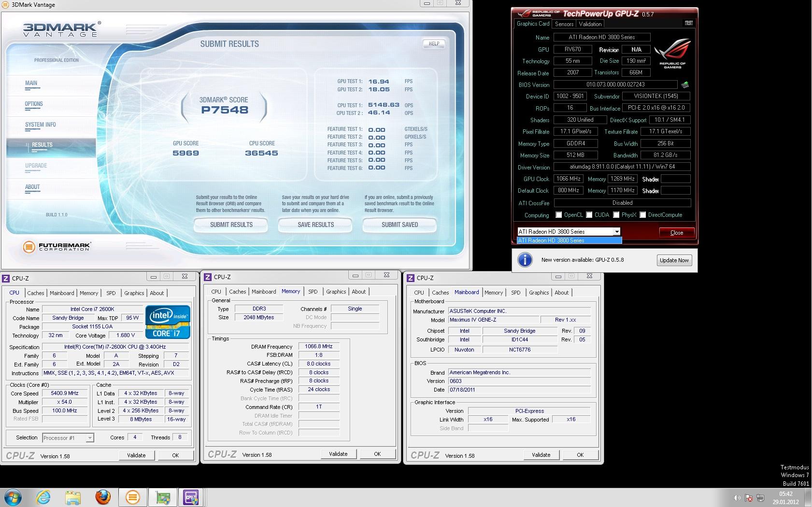Viewport: 812px width, 507px height.
Task: Click the network tray icon
Action: tap(760, 498)
